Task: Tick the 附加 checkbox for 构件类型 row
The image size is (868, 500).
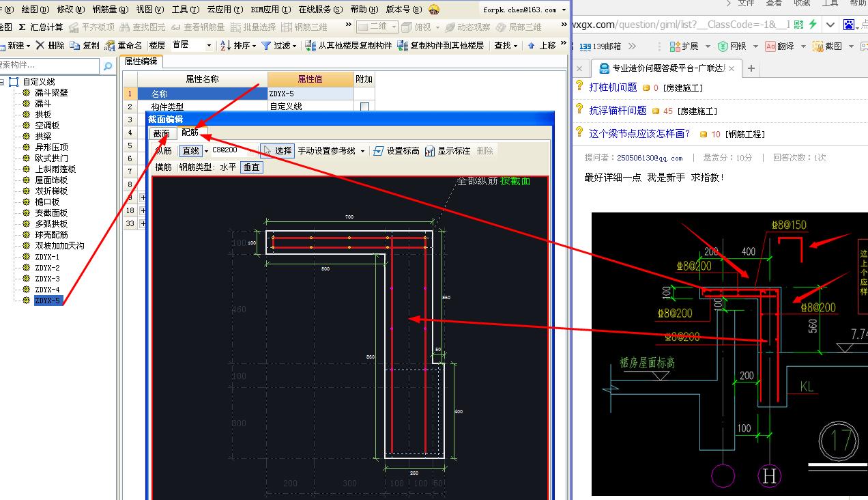Action: point(364,107)
